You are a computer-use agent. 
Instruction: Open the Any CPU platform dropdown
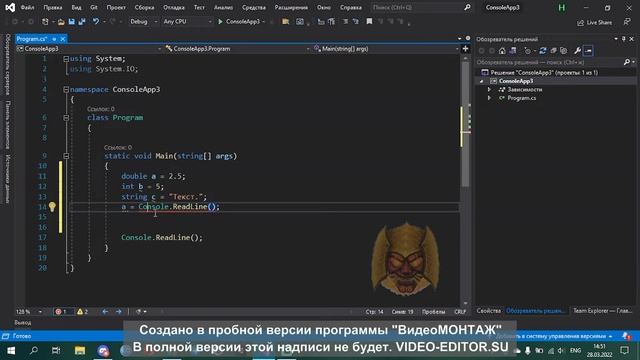187,22
